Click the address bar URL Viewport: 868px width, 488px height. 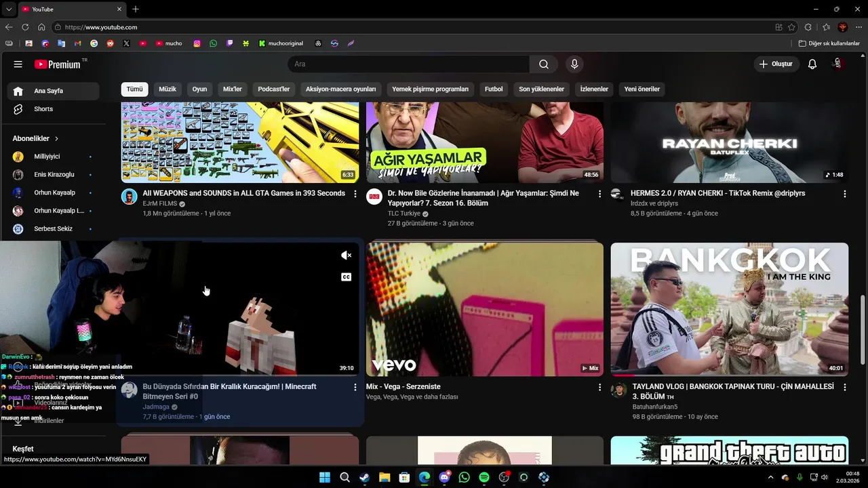coord(101,27)
